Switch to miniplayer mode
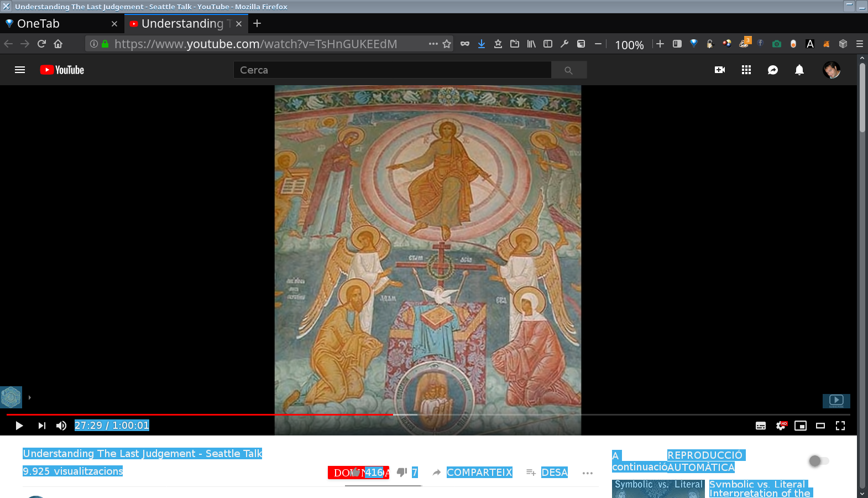 801,426
